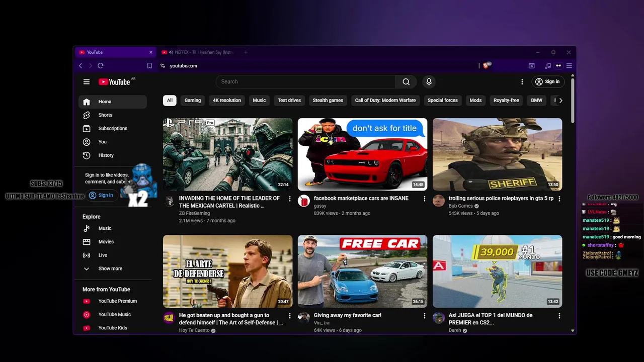Open ZB FireGaming channel avatar
The height and width of the screenshot is (362, 644).
click(169, 201)
